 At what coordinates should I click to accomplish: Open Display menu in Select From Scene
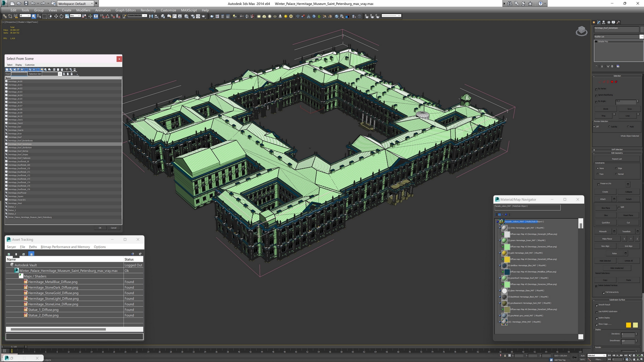click(x=19, y=65)
